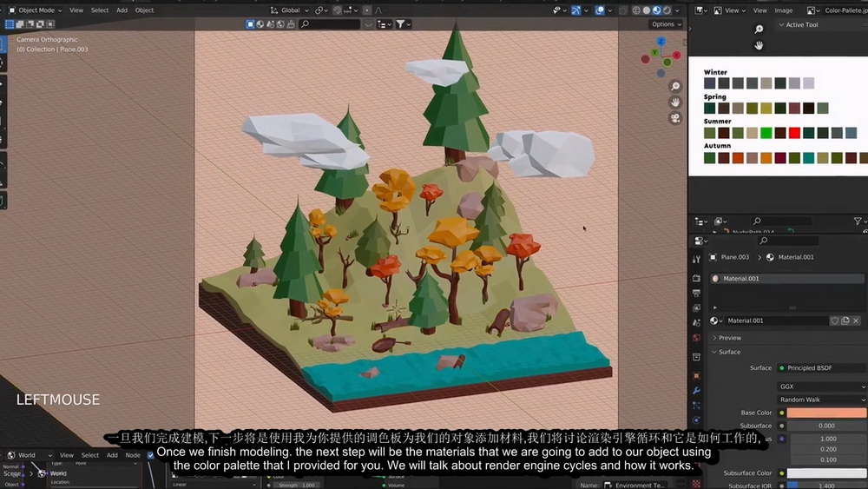Expand the Preview panel
The image size is (868, 489).
[x=727, y=338]
